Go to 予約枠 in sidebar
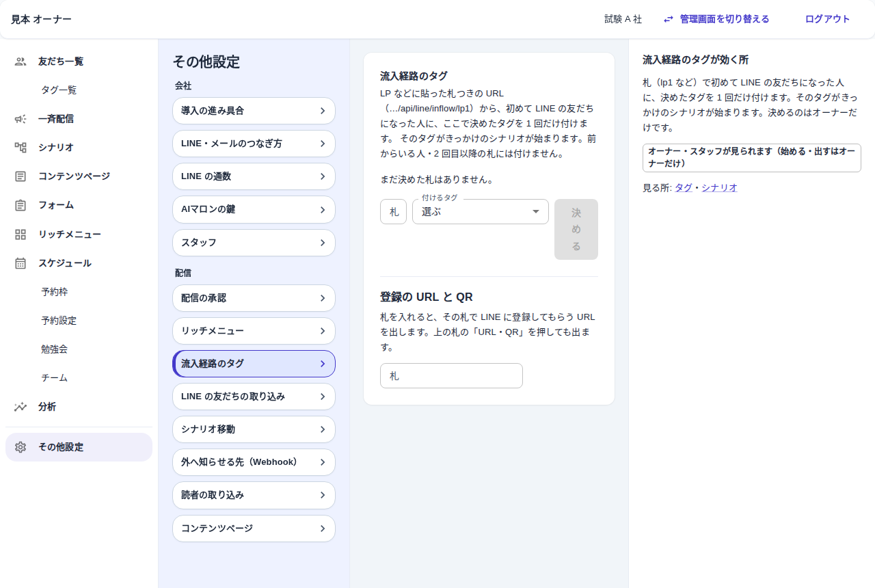This screenshot has height=588, width=875. [79, 292]
